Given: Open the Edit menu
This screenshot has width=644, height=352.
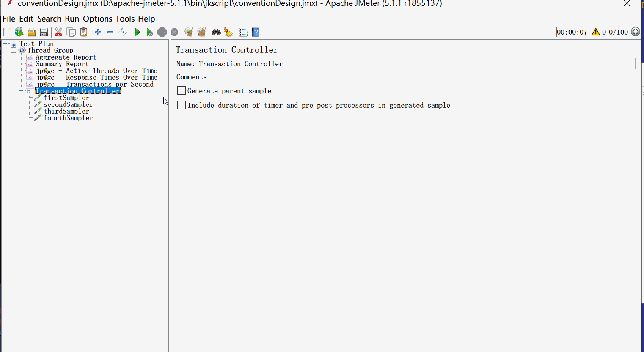Looking at the screenshot, I should coord(26,19).
